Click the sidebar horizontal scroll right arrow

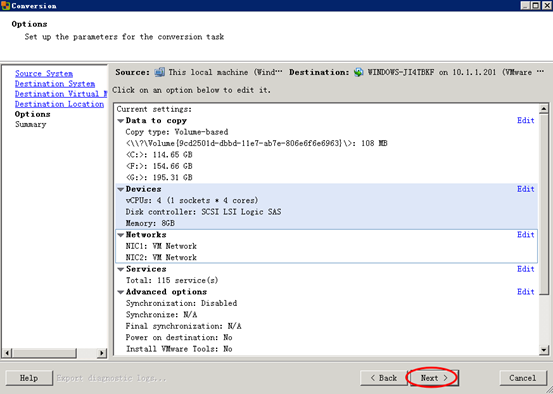point(102,353)
